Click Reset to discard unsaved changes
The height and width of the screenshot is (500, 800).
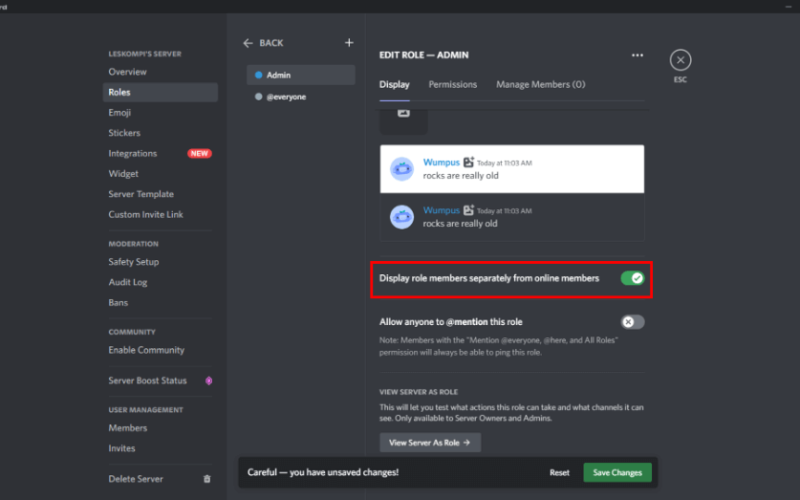pyautogui.click(x=559, y=472)
